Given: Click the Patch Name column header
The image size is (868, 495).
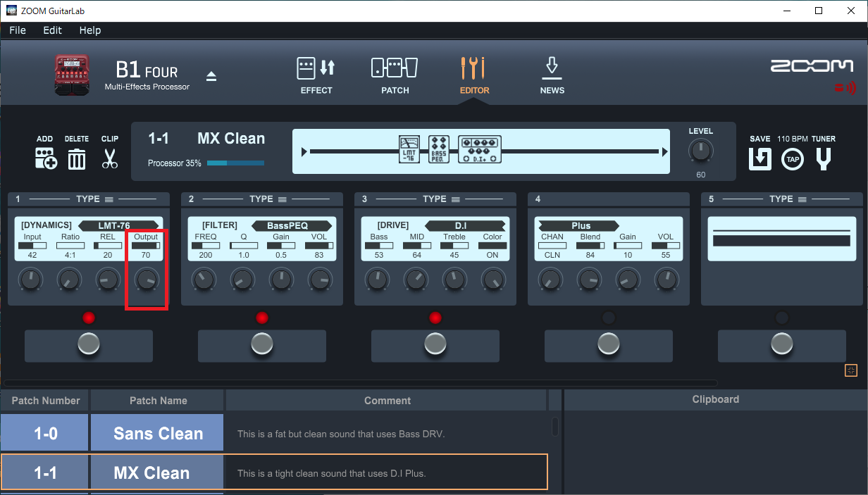Looking at the screenshot, I should (x=158, y=401).
